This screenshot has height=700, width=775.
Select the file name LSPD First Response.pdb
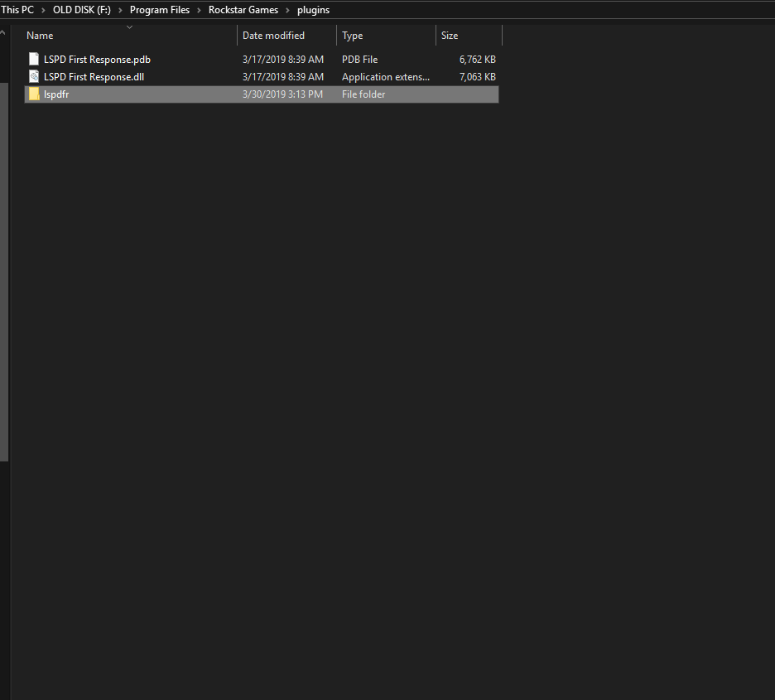[x=97, y=60]
